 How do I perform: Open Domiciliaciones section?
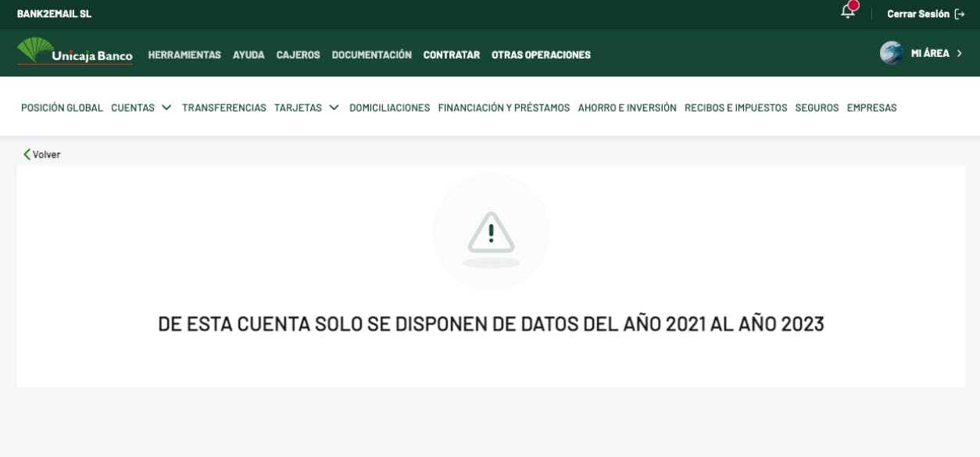coord(389,108)
